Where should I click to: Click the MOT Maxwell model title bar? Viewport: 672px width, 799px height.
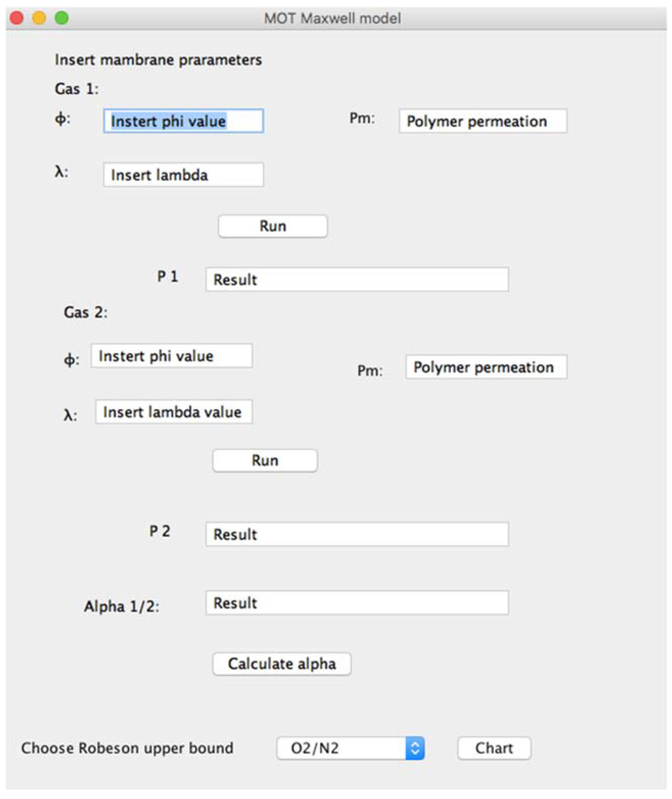tap(332, 18)
